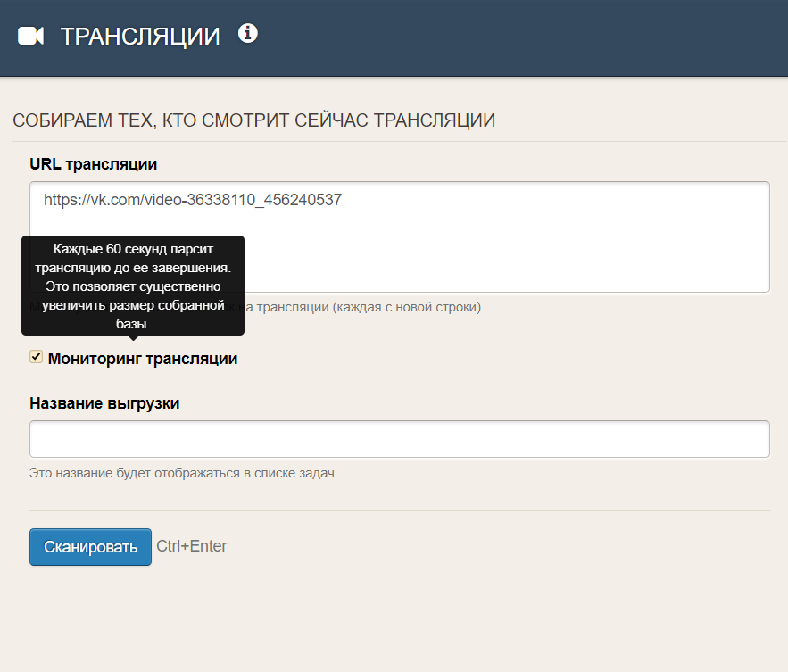Focus the Название выгрузки input field
Screen dimensions: 788x672
400,438
